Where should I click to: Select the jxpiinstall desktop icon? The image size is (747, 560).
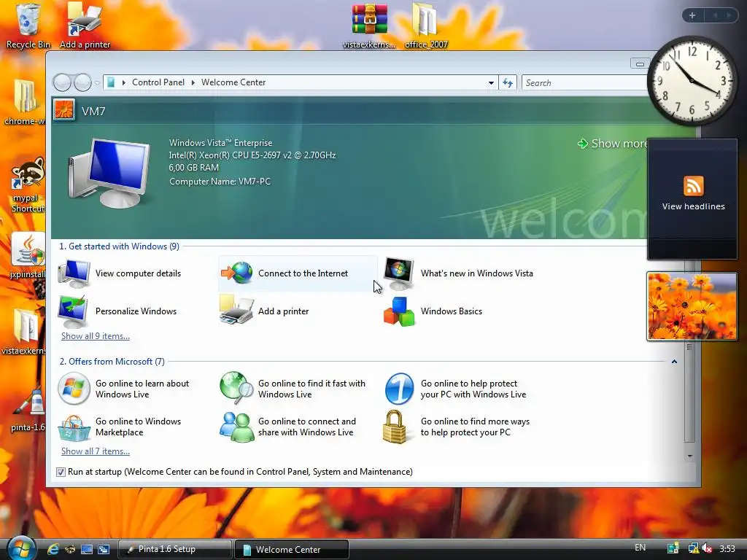click(28, 255)
